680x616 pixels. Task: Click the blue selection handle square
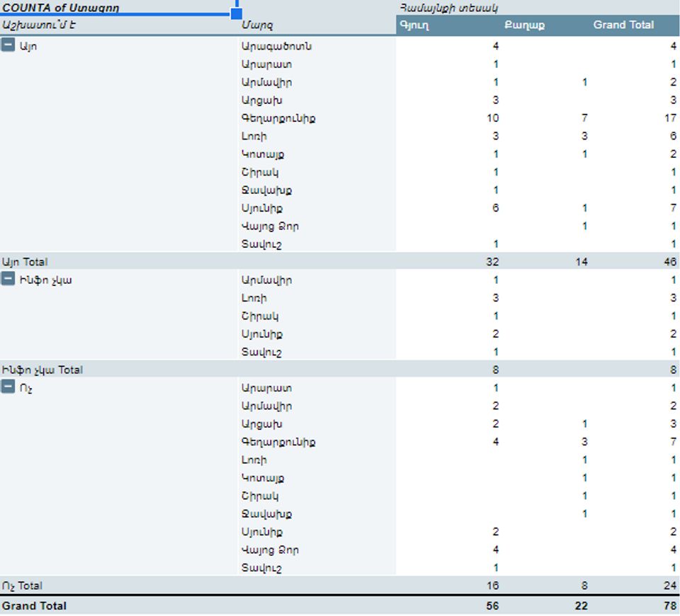click(x=237, y=13)
